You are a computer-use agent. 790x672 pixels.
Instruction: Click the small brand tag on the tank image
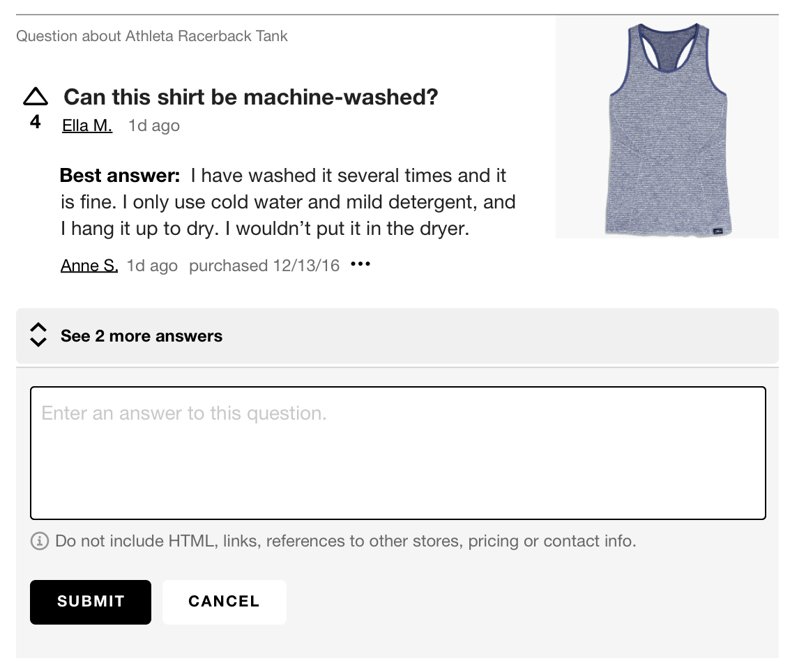(717, 231)
